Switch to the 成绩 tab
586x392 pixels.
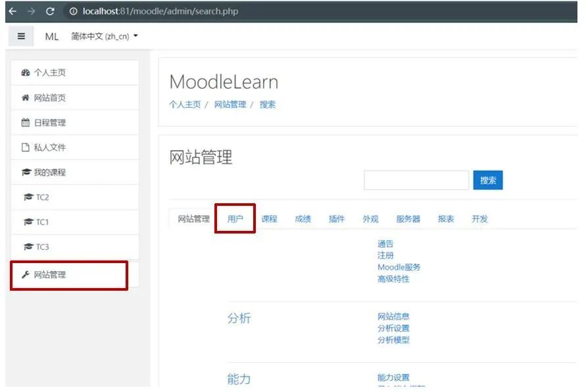(303, 219)
